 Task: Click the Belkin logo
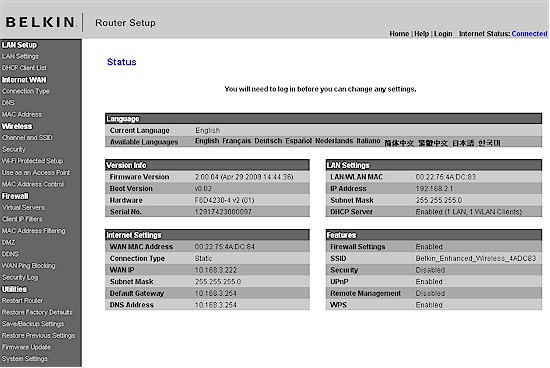click(x=40, y=22)
